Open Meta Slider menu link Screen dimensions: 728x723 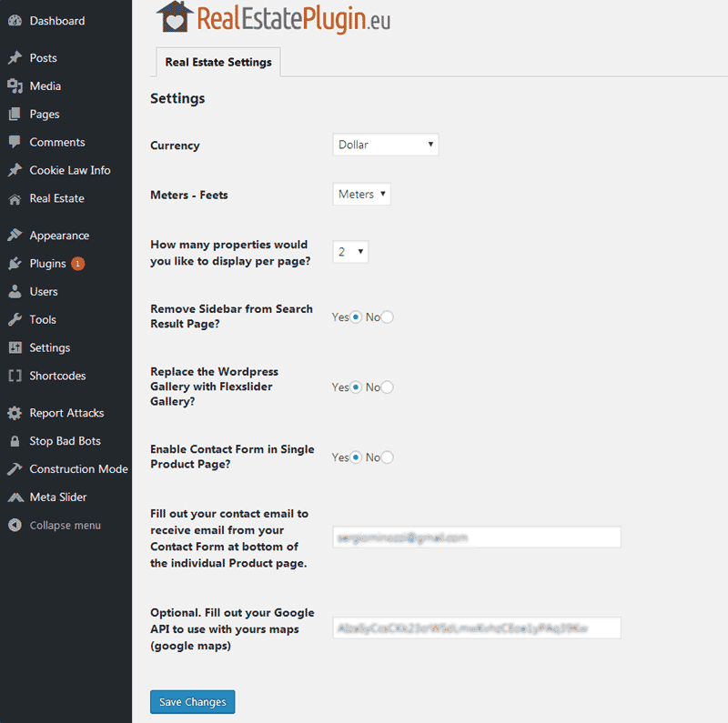tap(58, 497)
